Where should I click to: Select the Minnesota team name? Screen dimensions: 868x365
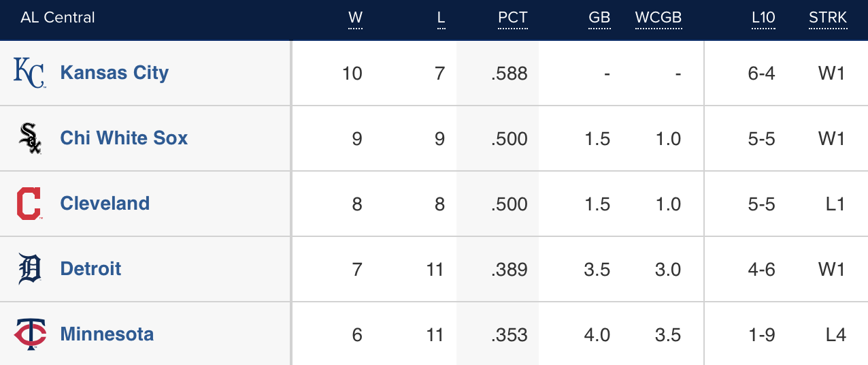click(x=107, y=334)
